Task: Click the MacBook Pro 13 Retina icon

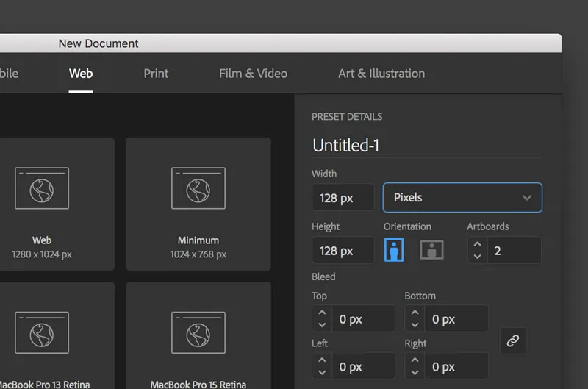Action: pos(42,332)
